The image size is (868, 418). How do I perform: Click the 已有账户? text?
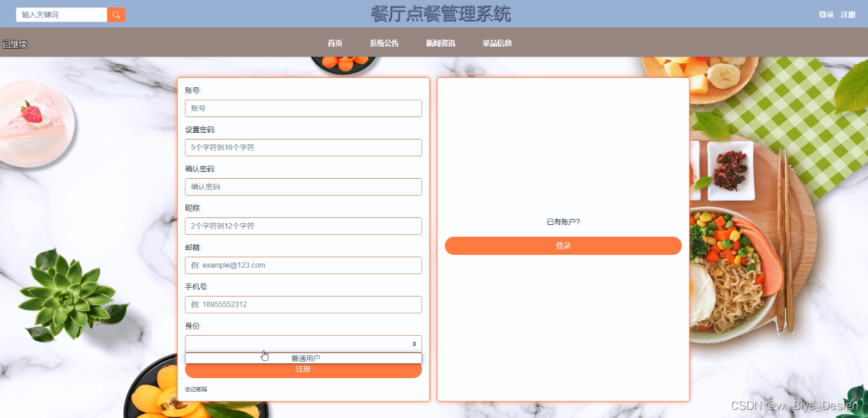(563, 222)
